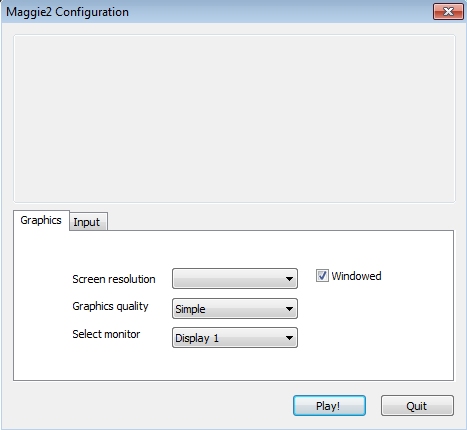
Task: Click the Display 1 value text
Action: (197, 338)
